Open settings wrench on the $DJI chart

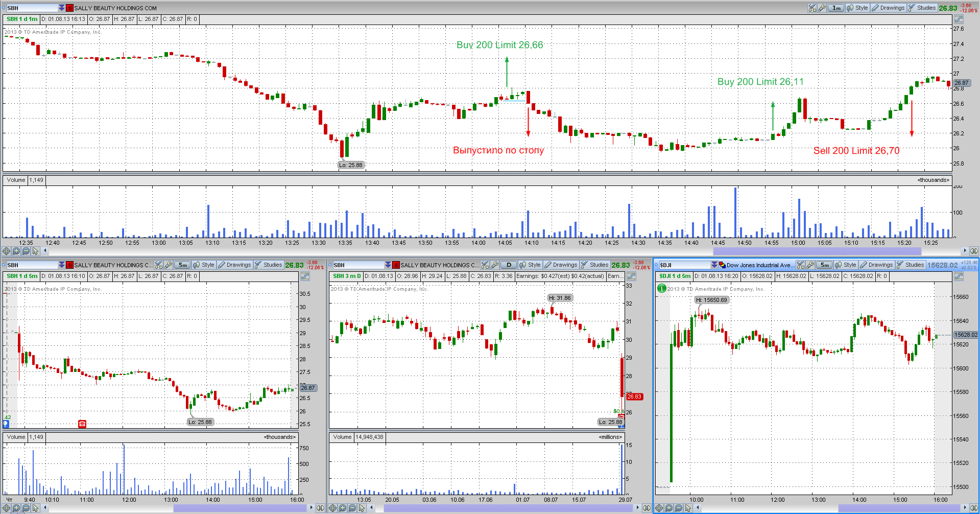[810, 265]
